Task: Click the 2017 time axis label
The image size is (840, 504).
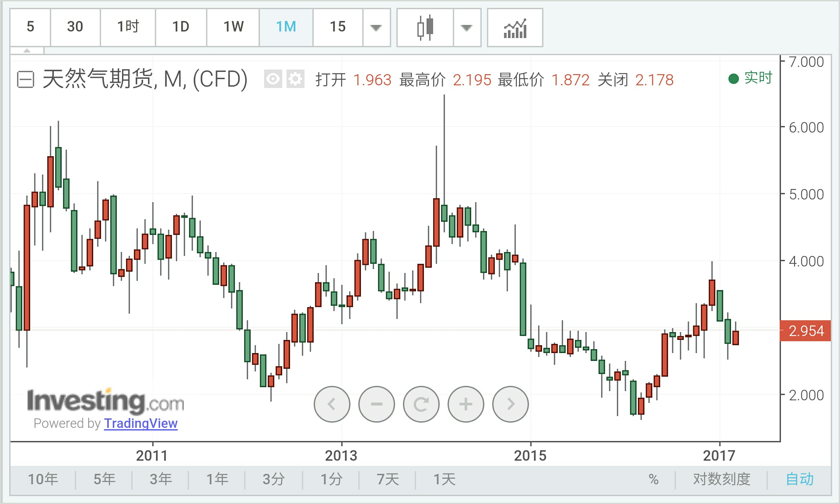Action: [719, 456]
